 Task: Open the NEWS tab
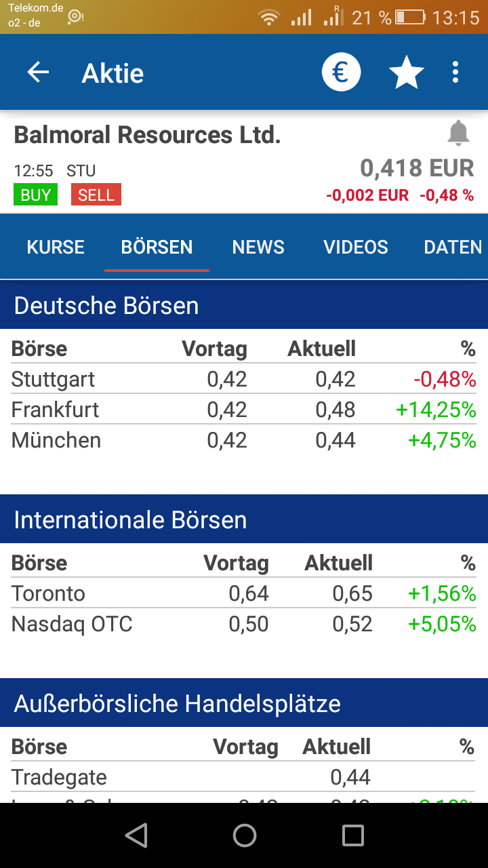click(258, 247)
